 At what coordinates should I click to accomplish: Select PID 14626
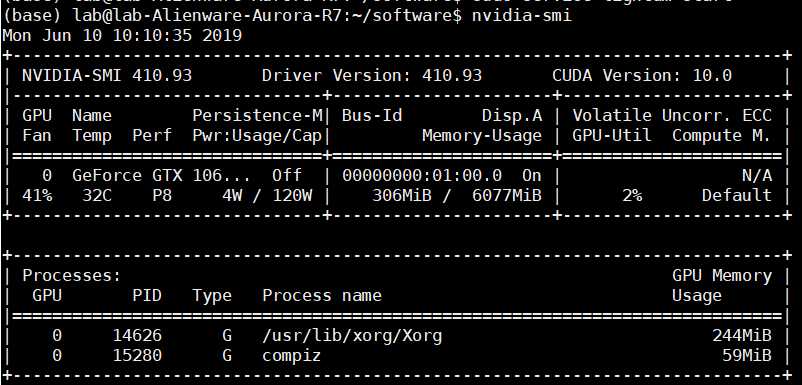point(137,336)
